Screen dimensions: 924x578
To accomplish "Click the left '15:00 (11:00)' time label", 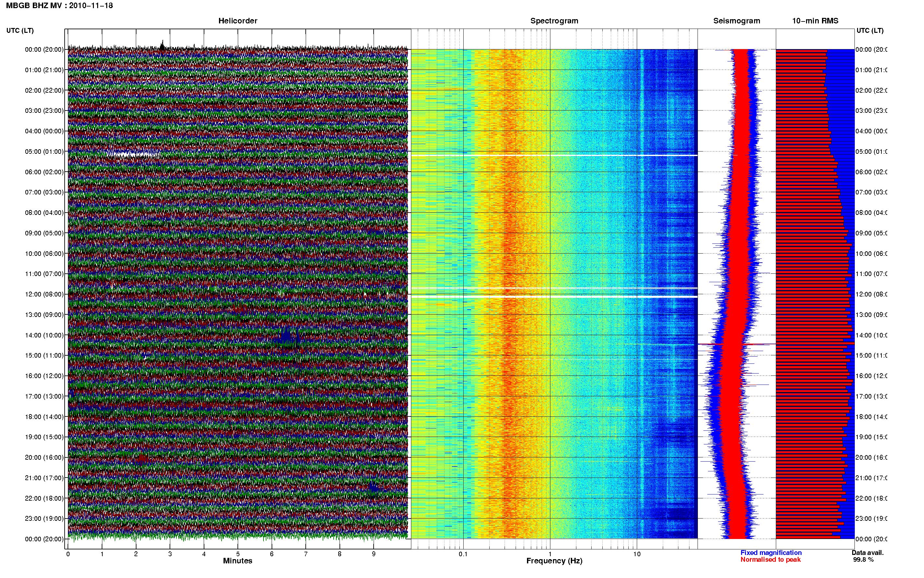I will (44, 355).
